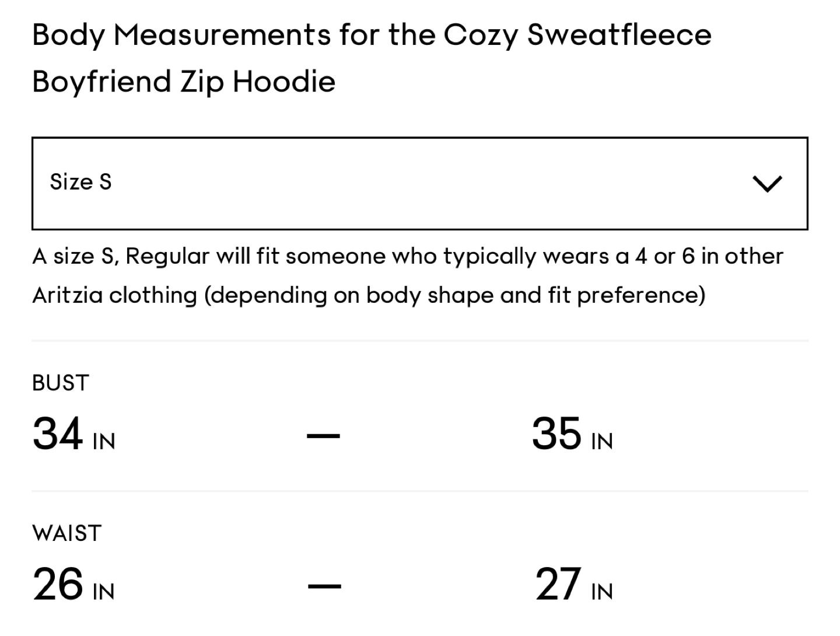Image resolution: width=840 pixels, height=636 pixels.
Task: Click the words '4 or 6' in the description
Action: tap(665, 257)
